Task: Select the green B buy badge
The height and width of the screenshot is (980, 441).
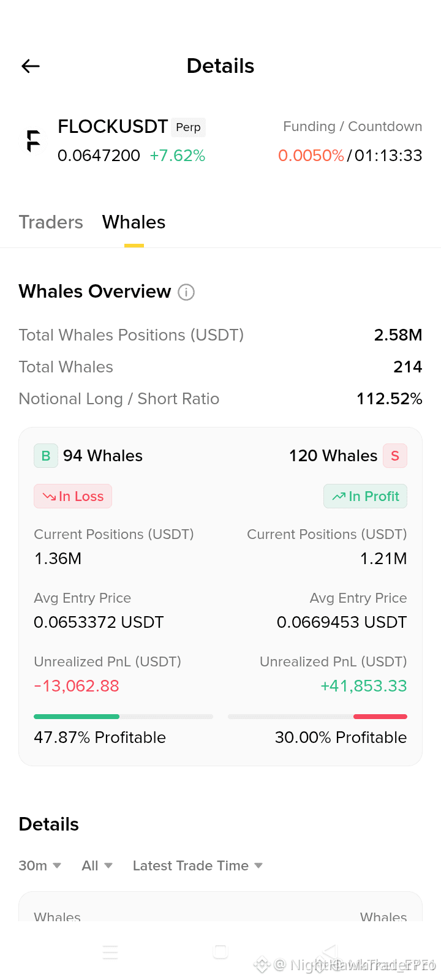Action: point(46,456)
